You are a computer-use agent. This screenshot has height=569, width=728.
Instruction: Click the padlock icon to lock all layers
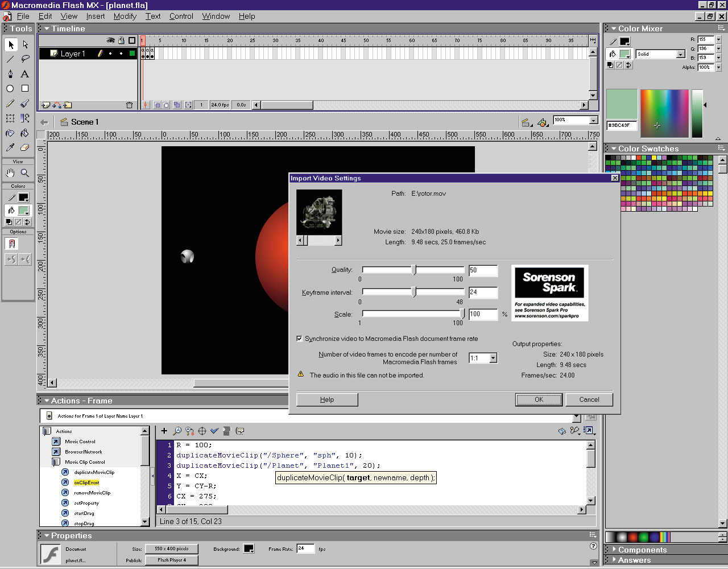121,40
